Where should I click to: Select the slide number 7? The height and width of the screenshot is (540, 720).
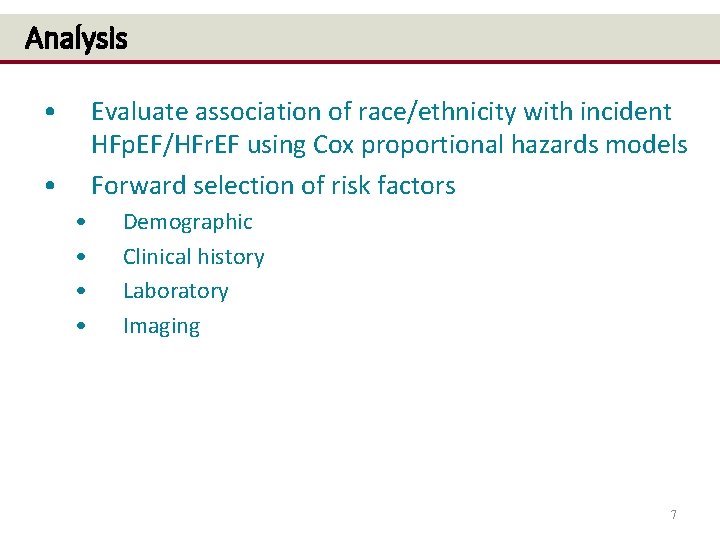[674, 514]
